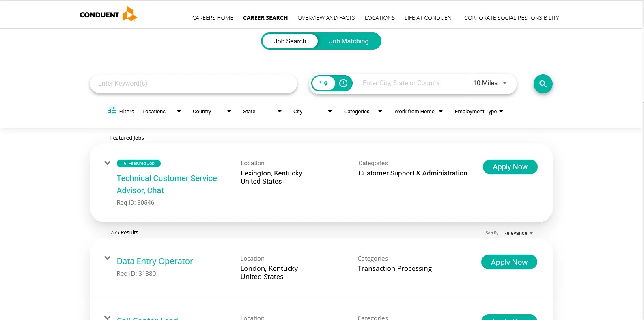Open the Locations filter dropdown
This screenshot has width=644, height=320.
pos(162,112)
